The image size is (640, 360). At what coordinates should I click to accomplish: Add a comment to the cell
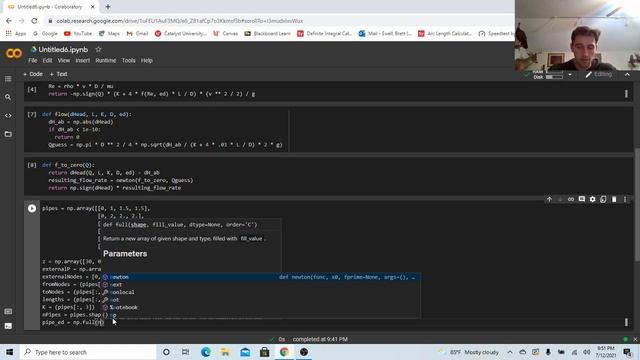point(582,199)
